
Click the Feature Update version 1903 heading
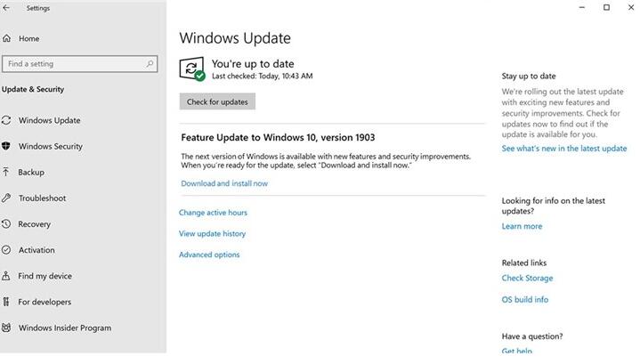tap(278, 138)
